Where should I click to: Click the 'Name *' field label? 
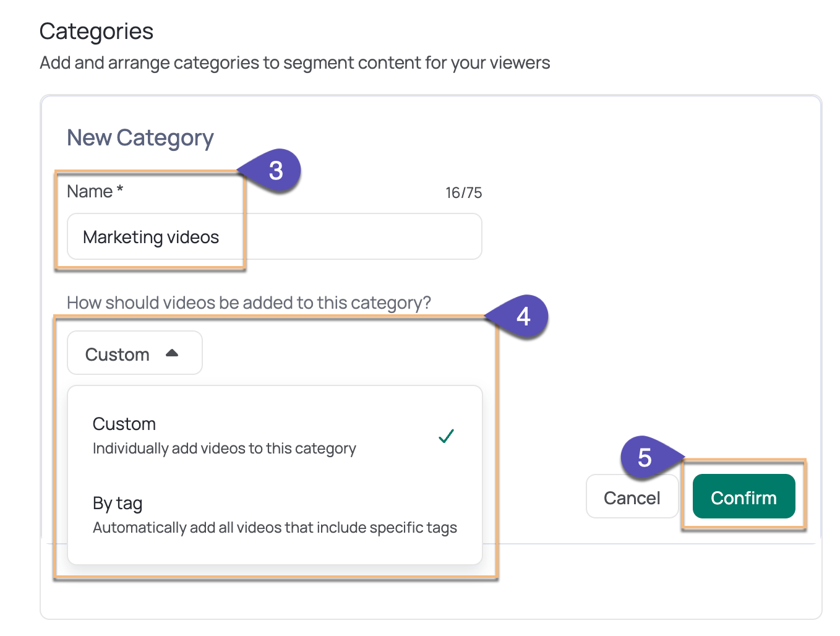[x=95, y=191]
